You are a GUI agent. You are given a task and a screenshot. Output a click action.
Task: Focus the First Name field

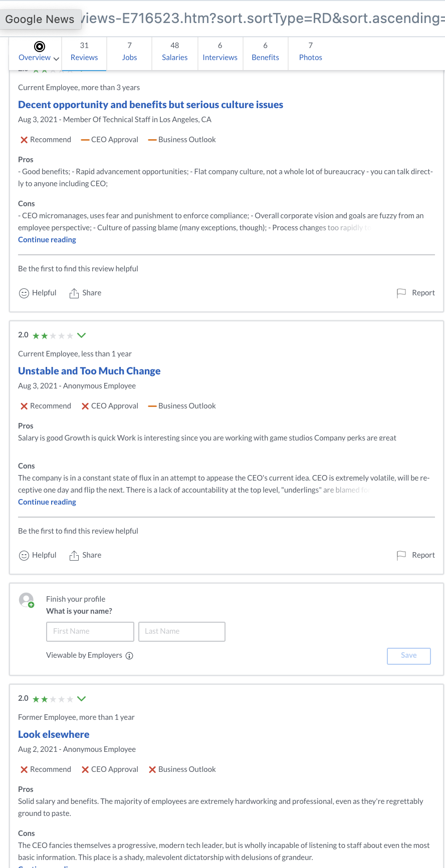pyautogui.click(x=90, y=632)
